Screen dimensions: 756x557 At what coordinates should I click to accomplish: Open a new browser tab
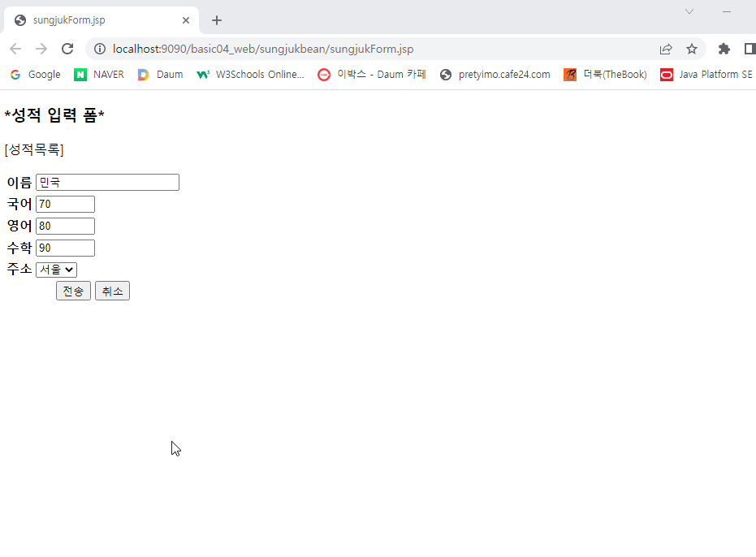(217, 20)
